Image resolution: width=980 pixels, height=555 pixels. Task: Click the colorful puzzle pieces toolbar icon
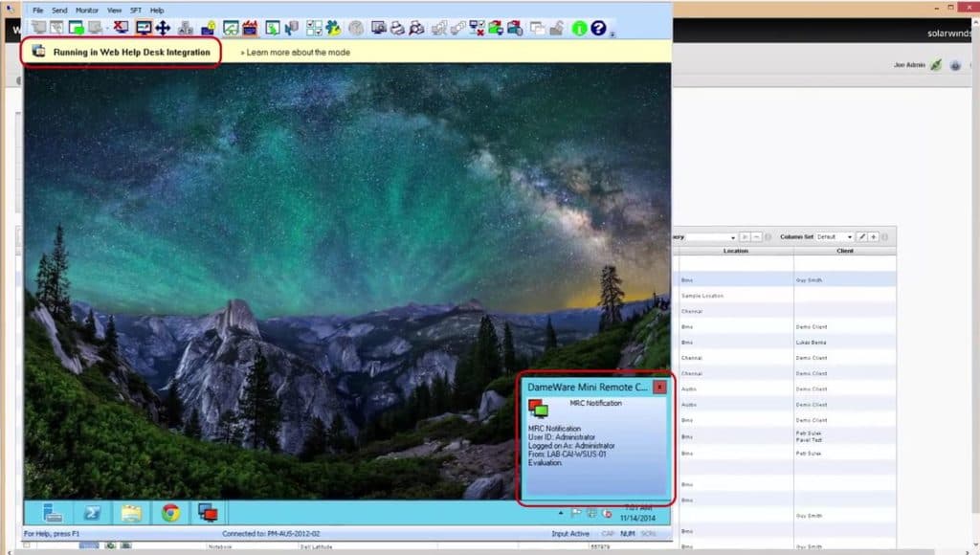coord(334,28)
